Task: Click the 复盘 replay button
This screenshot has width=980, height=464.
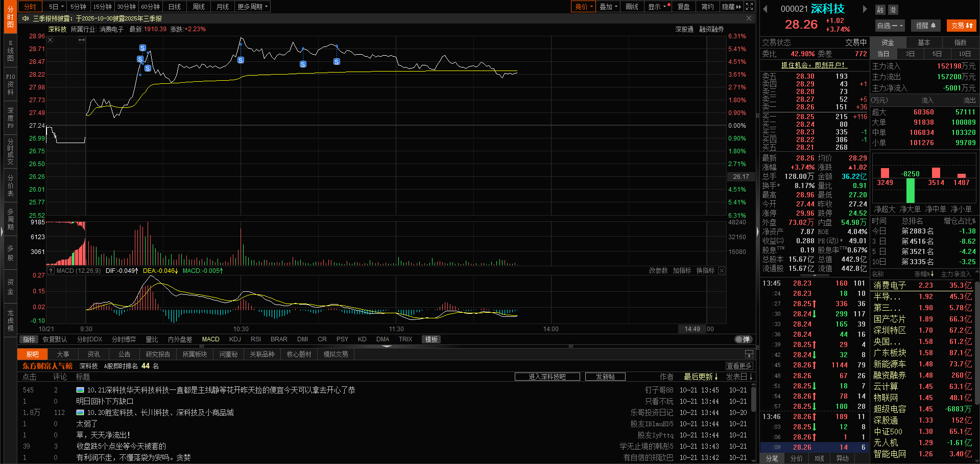Action: tap(683, 7)
